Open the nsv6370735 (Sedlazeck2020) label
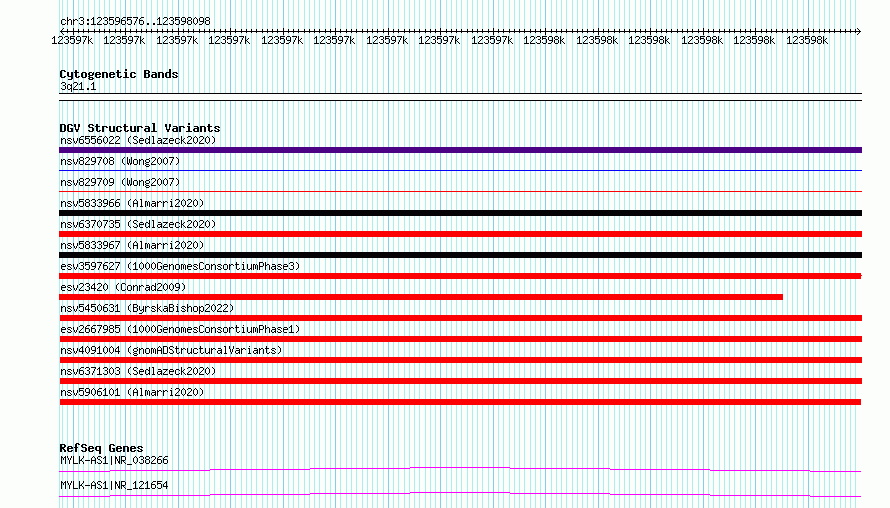Viewport: 890px width, 508px height. (138, 224)
